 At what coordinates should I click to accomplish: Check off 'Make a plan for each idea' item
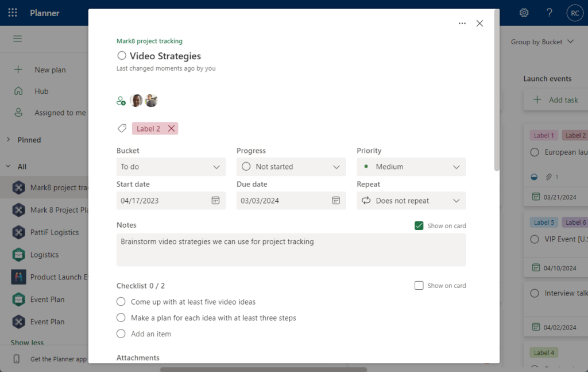[121, 318]
